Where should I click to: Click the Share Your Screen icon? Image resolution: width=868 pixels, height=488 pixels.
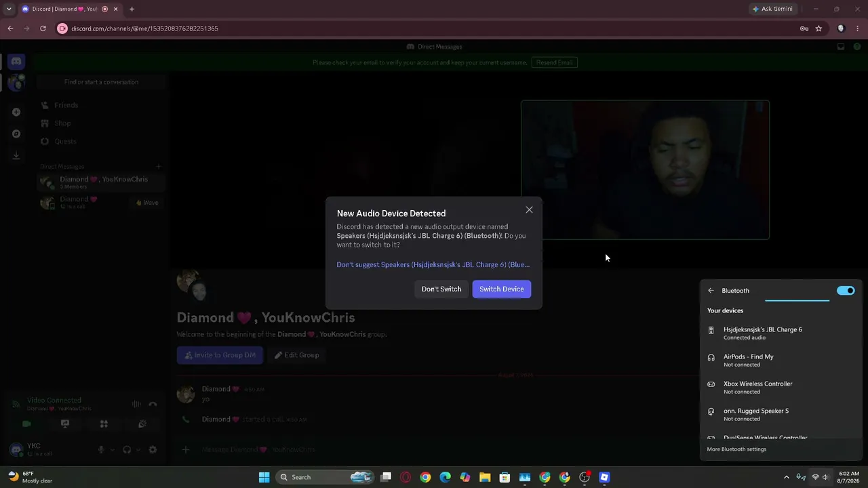click(x=65, y=424)
